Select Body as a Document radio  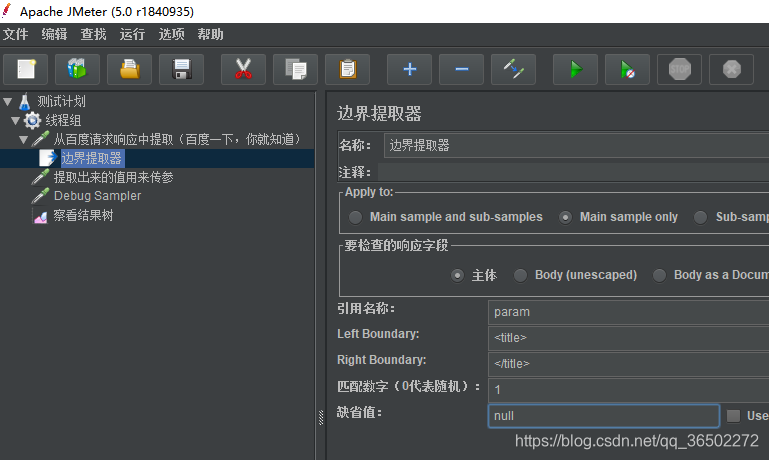[660, 275]
